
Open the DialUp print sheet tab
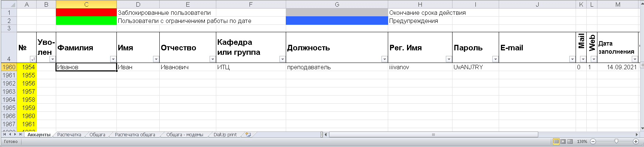tap(225, 135)
